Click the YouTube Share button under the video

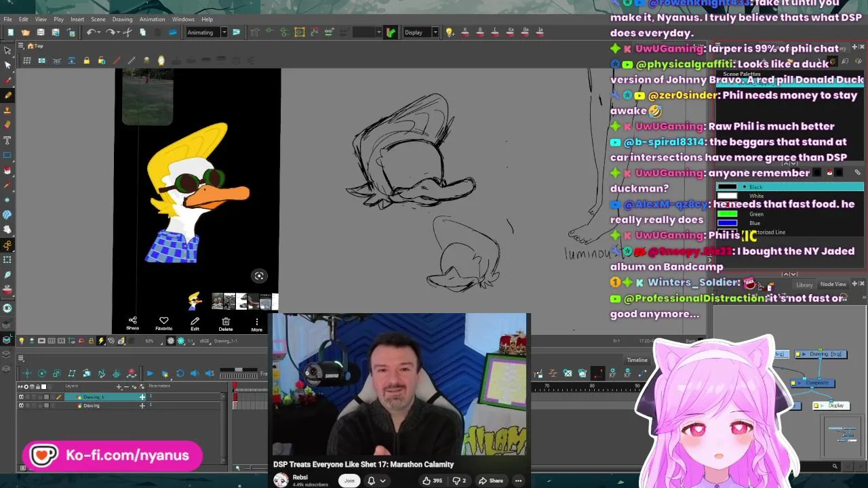point(490,481)
